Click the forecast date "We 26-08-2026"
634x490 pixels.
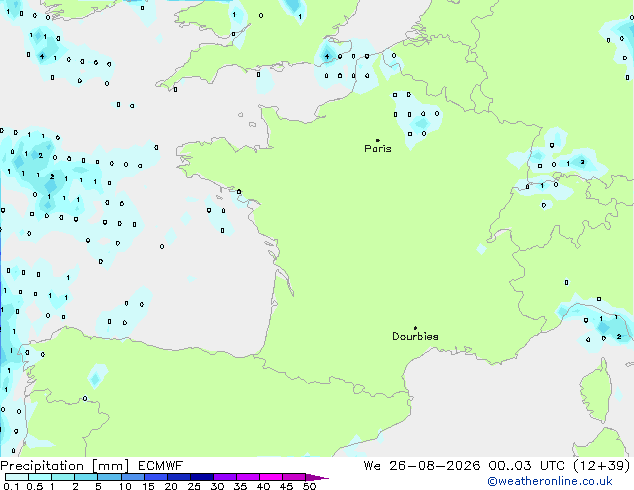[422, 466]
